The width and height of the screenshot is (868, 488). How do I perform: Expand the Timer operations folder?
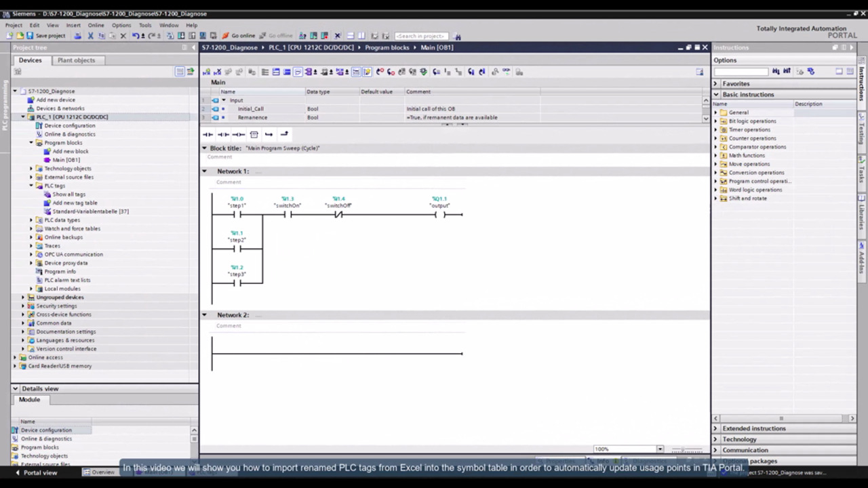[x=715, y=129]
